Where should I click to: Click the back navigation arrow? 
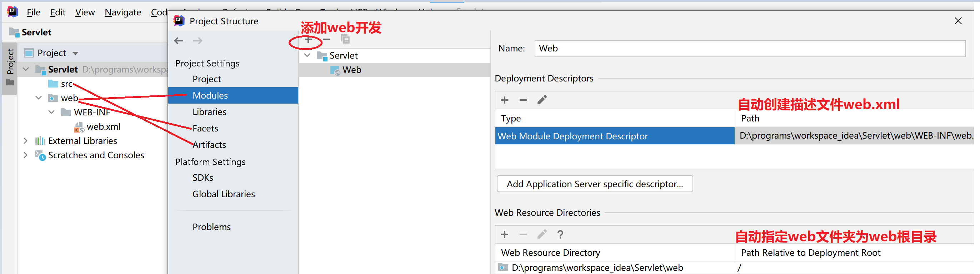[179, 41]
